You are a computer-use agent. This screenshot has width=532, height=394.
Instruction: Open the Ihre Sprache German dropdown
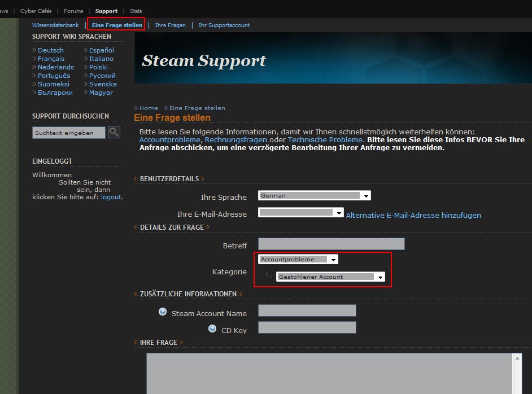click(314, 196)
